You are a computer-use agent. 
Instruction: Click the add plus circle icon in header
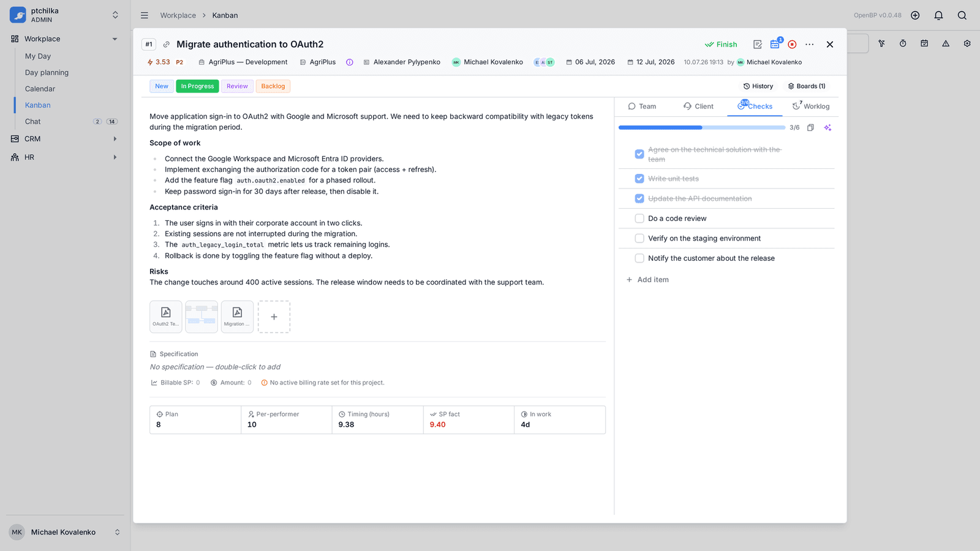(x=915, y=15)
